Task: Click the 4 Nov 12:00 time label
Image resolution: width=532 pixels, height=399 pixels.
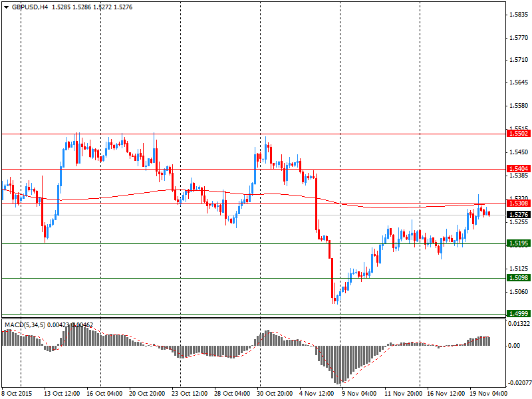Action: click(317, 394)
